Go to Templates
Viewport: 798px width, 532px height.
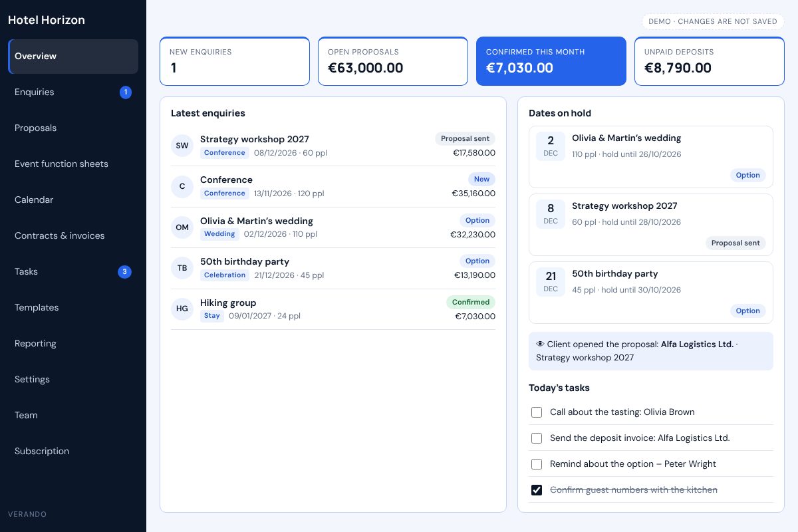(73, 308)
